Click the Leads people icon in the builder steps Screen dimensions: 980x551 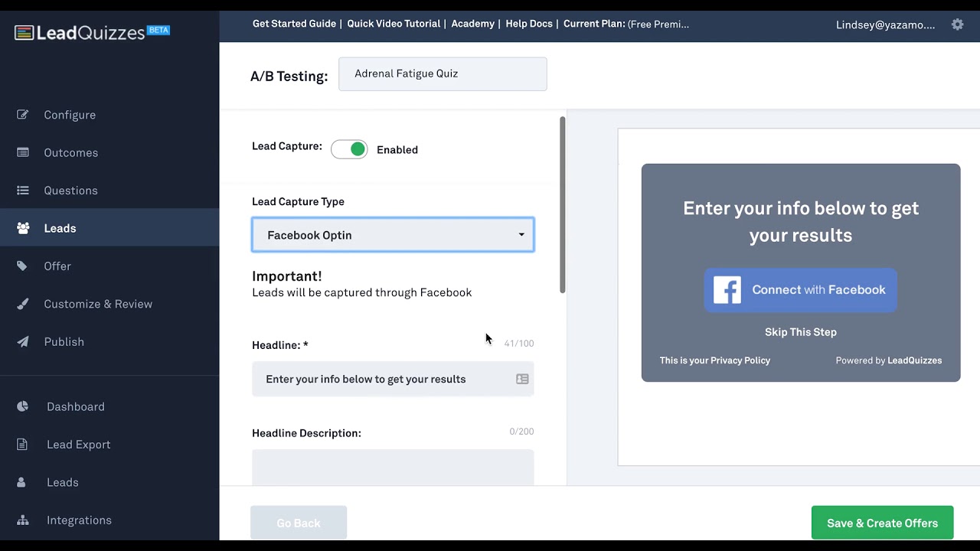(x=23, y=228)
